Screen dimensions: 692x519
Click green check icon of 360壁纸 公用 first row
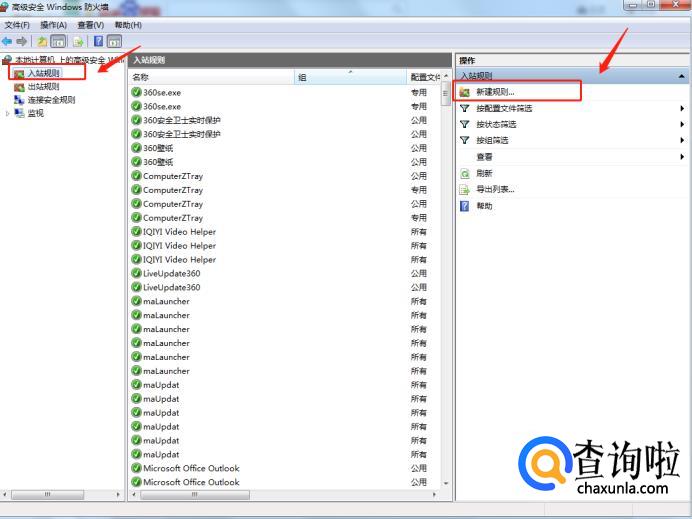136,148
